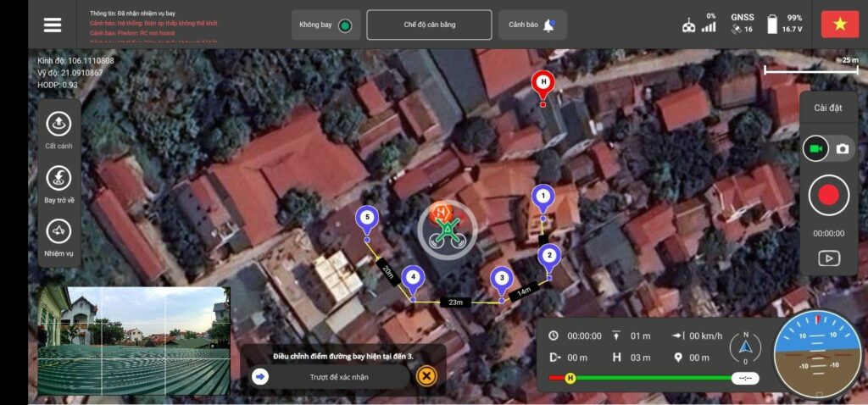Click the speed 00 km/h readout
Screen dimensions: 868x405
[x=706, y=336]
